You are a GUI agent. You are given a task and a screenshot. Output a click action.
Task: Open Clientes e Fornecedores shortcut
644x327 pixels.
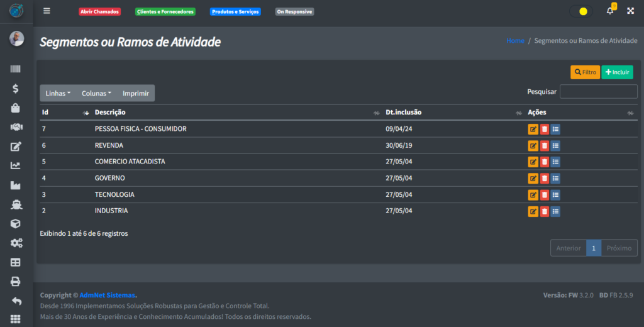click(165, 12)
